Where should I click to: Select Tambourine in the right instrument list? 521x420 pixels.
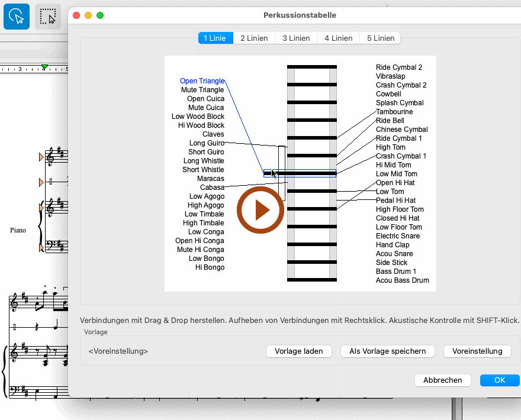pyautogui.click(x=394, y=112)
